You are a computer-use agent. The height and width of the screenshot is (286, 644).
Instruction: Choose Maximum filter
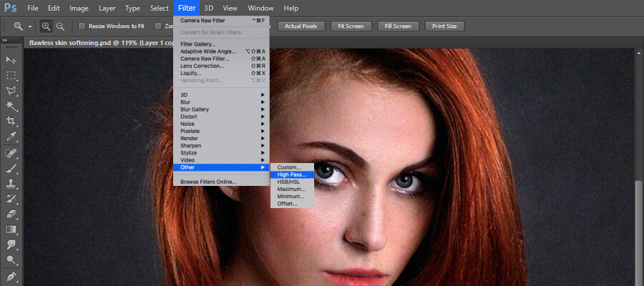pos(292,189)
